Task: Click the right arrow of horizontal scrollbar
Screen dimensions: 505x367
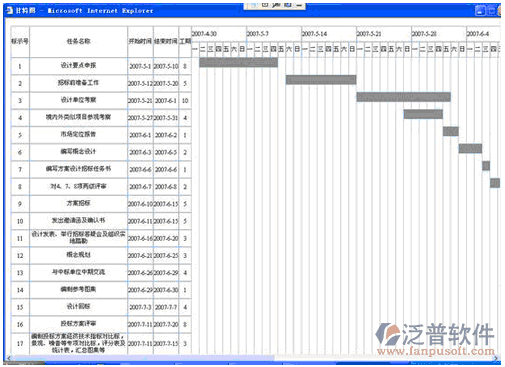Action: (x=497, y=358)
